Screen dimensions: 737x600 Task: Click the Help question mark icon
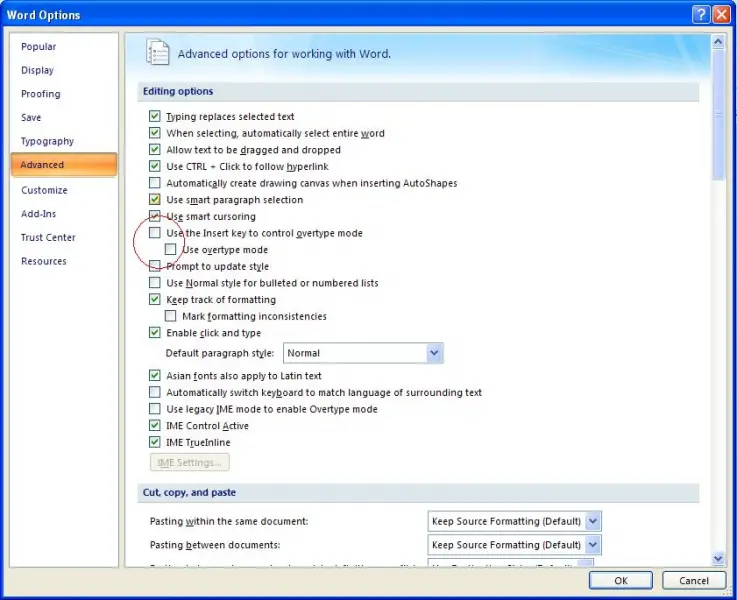coord(701,15)
